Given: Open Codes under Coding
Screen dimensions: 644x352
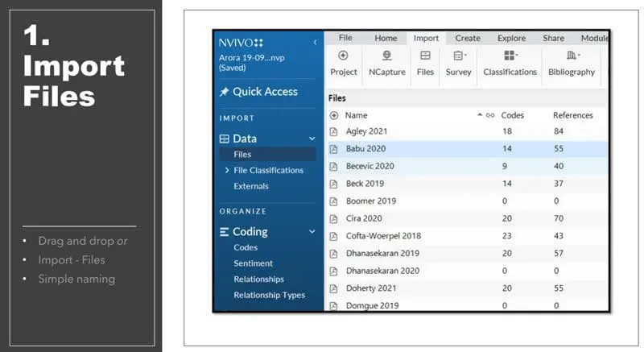Looking at the screenshot, I should pos(246,247).
